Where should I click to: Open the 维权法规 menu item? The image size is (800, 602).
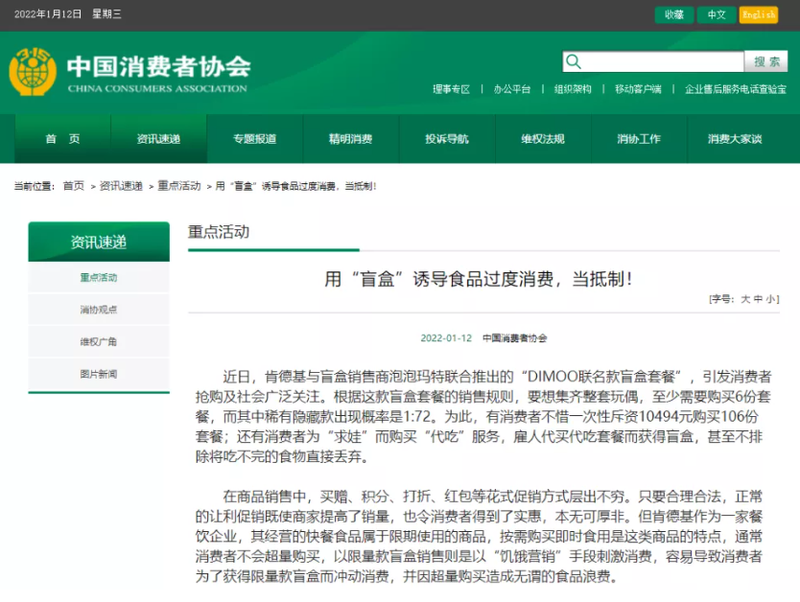[x=543, y=139]
